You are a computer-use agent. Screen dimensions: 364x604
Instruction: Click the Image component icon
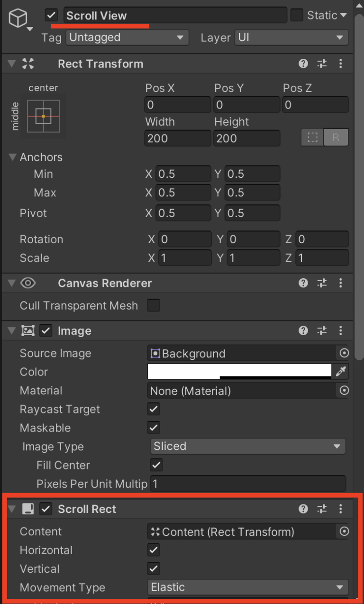28,330
